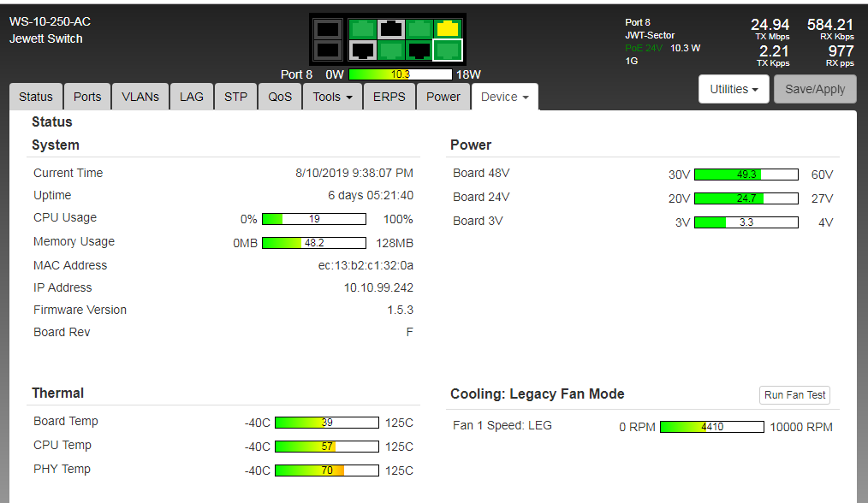Click the gray-bordered bottom-left Ethernet port

(363, 50)
